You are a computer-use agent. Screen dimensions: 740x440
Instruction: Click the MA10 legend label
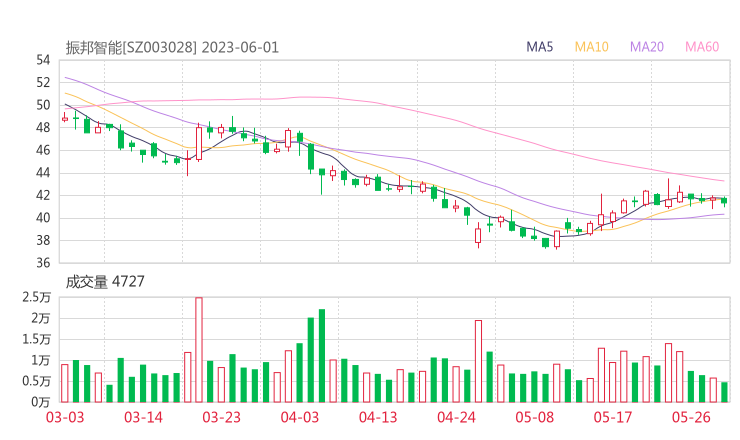tap(591, 47)
